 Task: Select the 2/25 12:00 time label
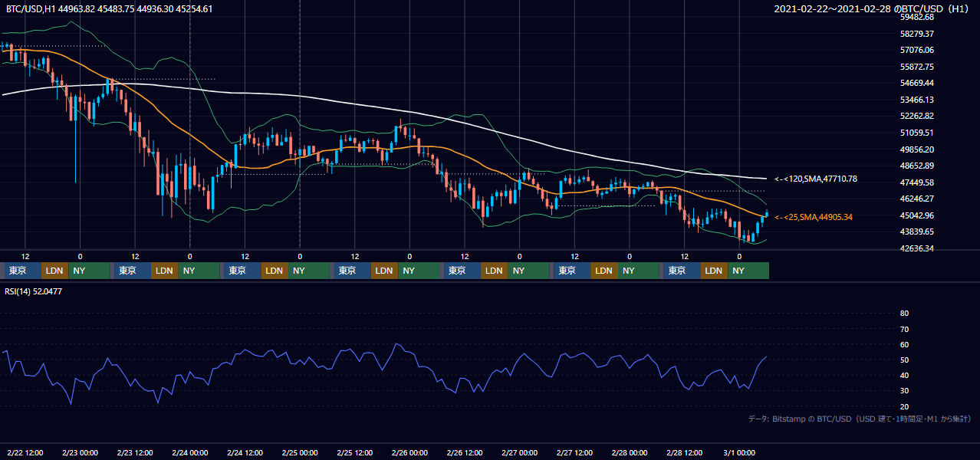pyautogui.click(x=355, y=452)
